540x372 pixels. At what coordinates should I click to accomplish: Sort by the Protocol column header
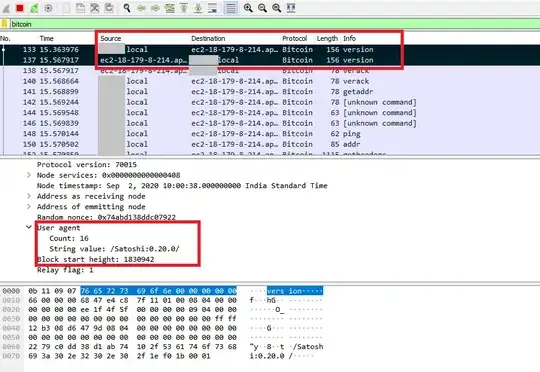[294, 38]
